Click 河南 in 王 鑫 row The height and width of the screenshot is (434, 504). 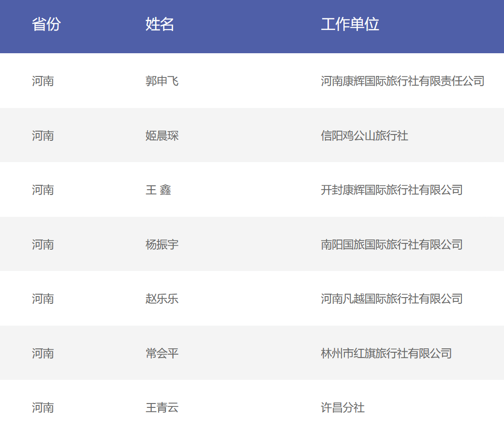click(x=43, y=190)
